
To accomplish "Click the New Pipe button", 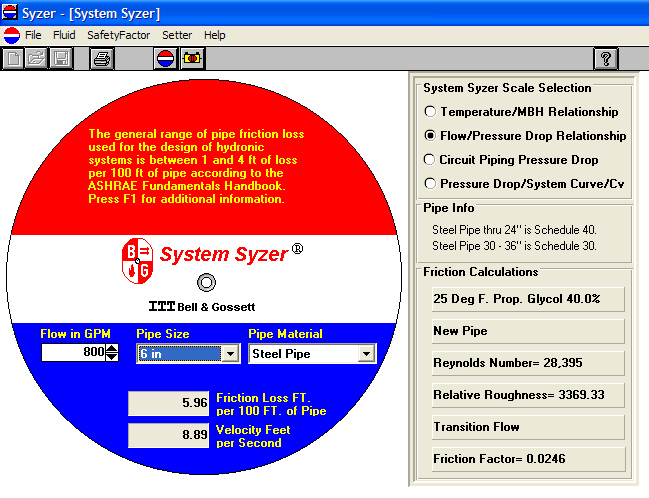I will pos(528,331).
